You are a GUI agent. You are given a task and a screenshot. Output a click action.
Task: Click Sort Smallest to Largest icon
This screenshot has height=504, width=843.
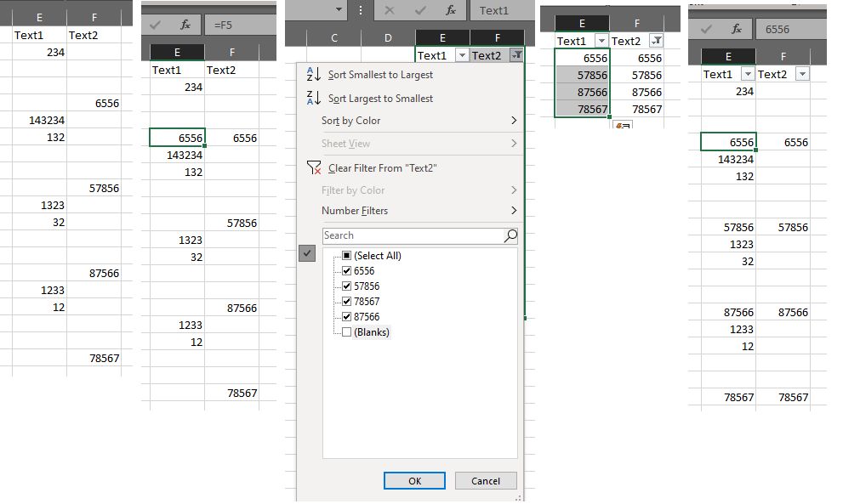pos(313,74)
